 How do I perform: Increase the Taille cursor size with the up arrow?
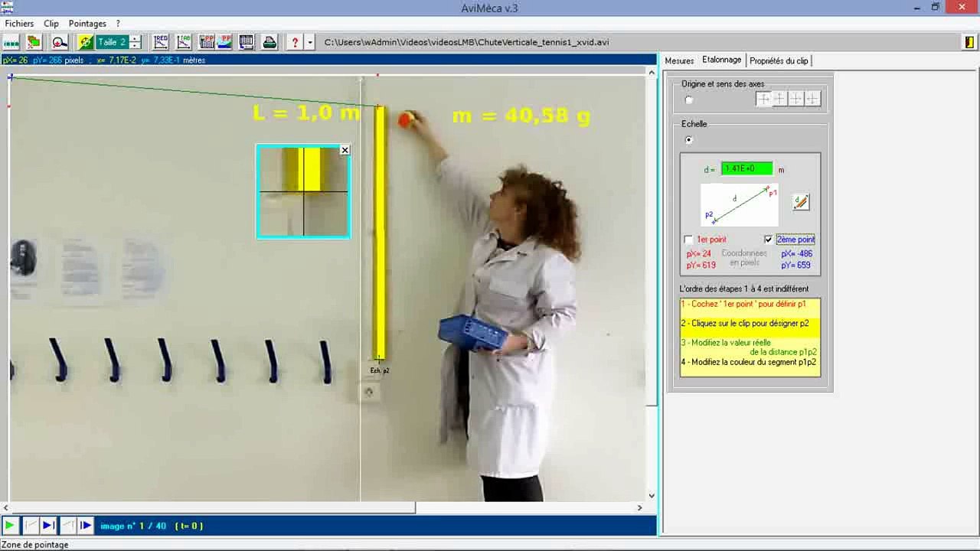coord(136,39)
